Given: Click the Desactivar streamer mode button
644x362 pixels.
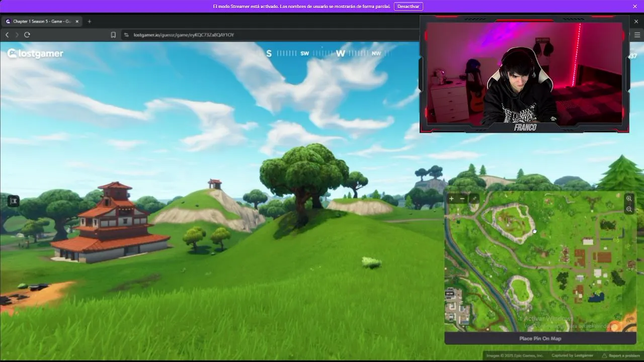Looking at the screenshot, I should 409,7.
